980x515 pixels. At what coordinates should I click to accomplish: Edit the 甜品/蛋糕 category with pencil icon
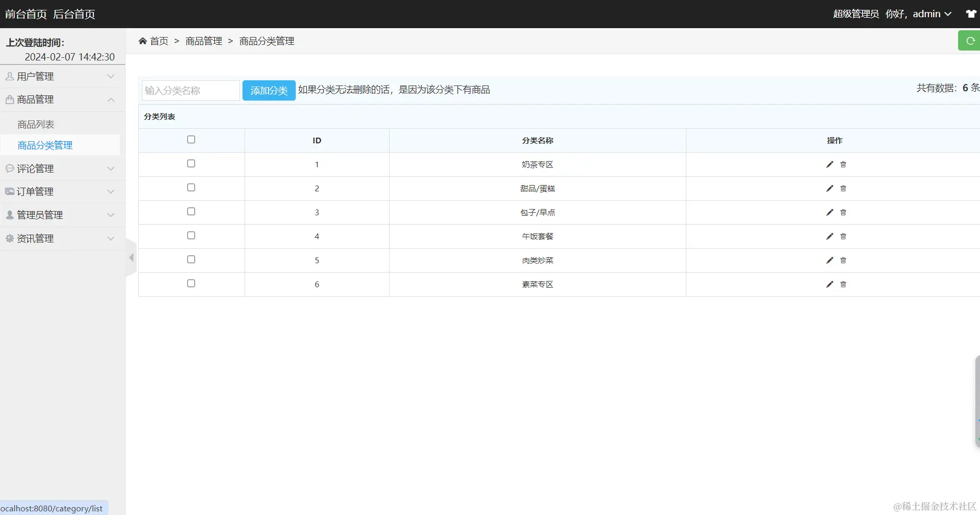point(830,189)
